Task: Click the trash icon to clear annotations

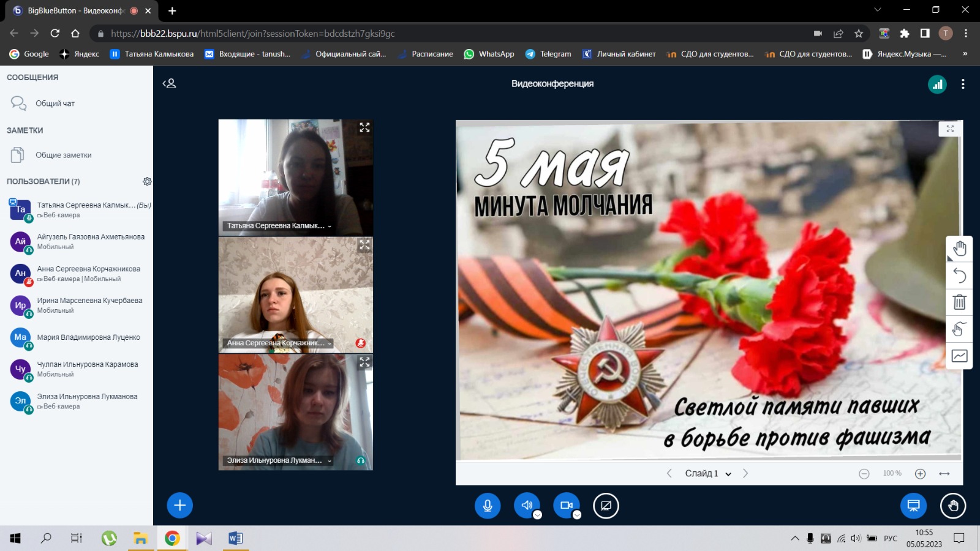Action: click(x=959, y=302)
